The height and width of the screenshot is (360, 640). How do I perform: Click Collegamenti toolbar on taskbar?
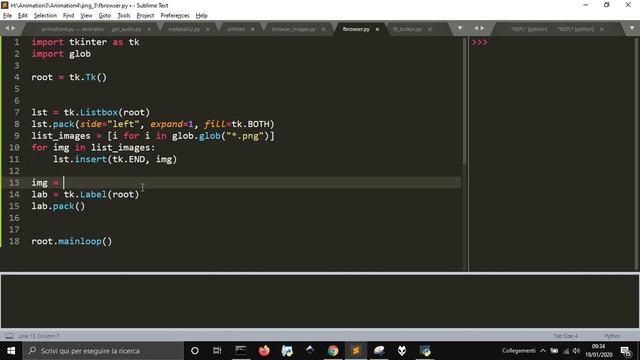518,351
